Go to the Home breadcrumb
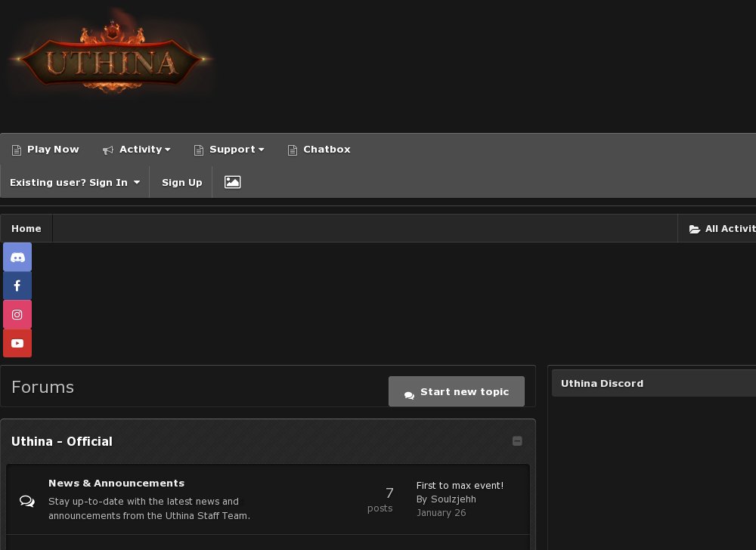This screenshot has width=756, height=550. pos(26,229)
